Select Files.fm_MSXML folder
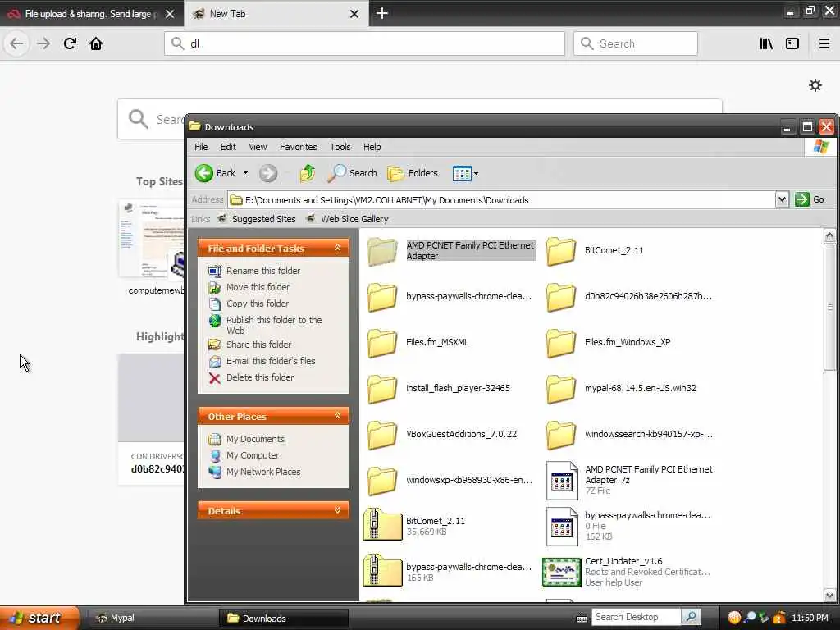The image size is (840, 630). pos(418,342)
